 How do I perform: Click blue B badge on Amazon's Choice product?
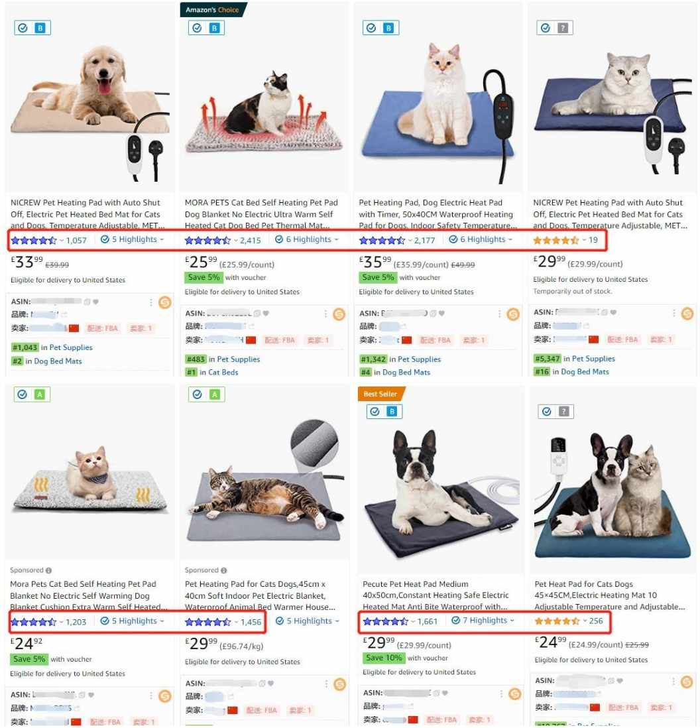(215, 29)
